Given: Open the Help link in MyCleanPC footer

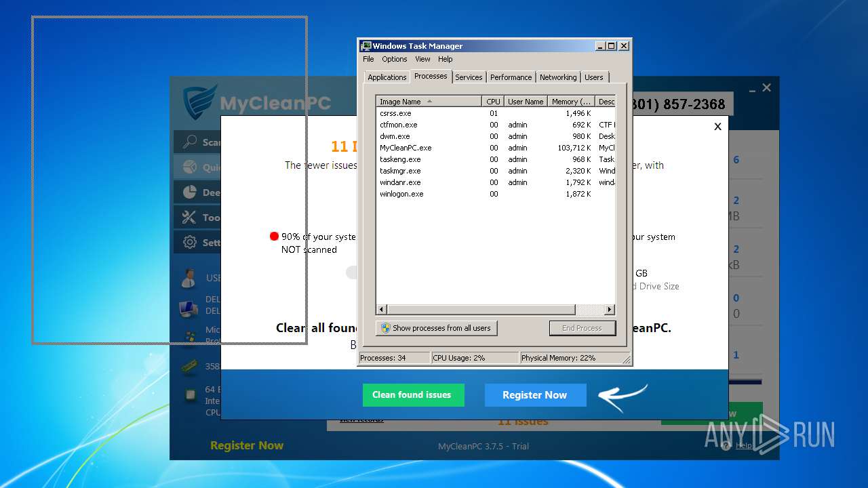Looking at the screenshot, I should (743, 445).
